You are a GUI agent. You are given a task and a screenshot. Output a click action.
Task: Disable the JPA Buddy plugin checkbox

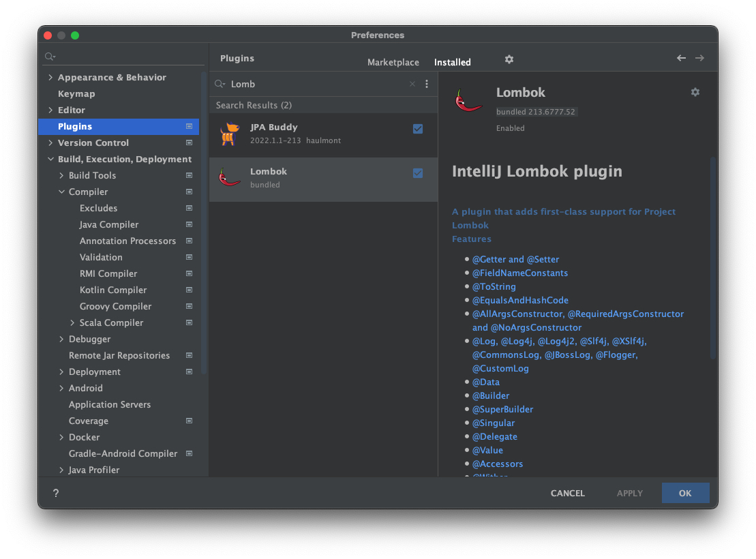point(417,129)
